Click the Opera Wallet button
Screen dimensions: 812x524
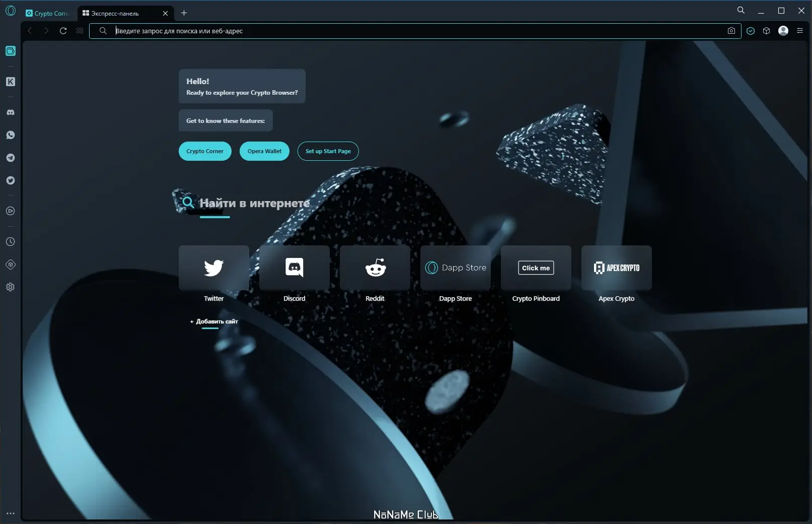264,151
